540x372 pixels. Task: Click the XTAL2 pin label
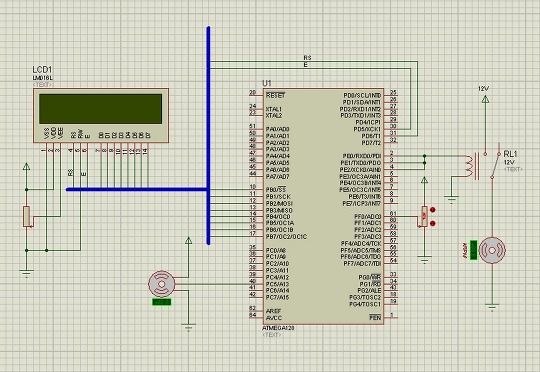tap(274, 115)
